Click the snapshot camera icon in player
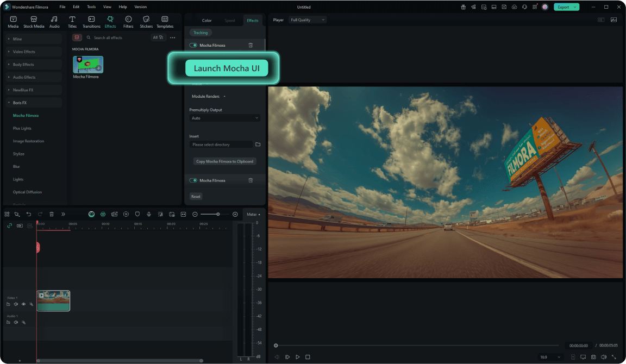This screenshot has height=364, width=626. [x=593, y=357]
